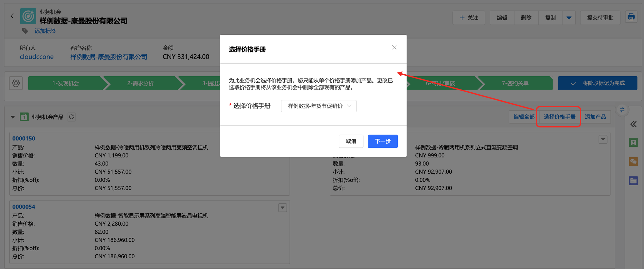Click the swap layout arrows icon
The image size is (644, 269).
point(622,110)
